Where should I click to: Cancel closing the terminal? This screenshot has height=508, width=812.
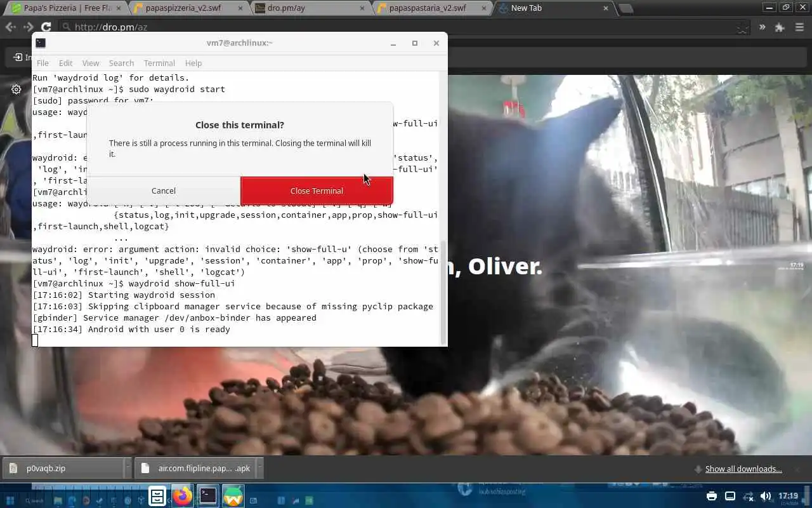[x=164, y=190]
